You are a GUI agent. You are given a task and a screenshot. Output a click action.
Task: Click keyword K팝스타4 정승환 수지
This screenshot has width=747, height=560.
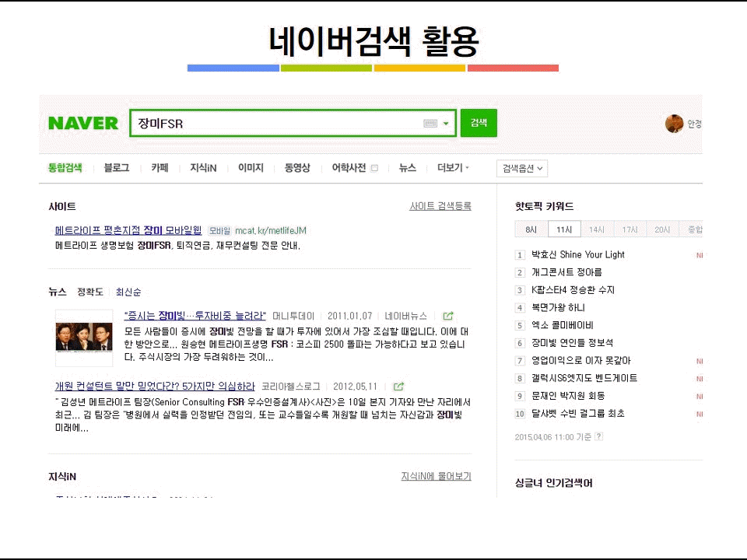573,290
